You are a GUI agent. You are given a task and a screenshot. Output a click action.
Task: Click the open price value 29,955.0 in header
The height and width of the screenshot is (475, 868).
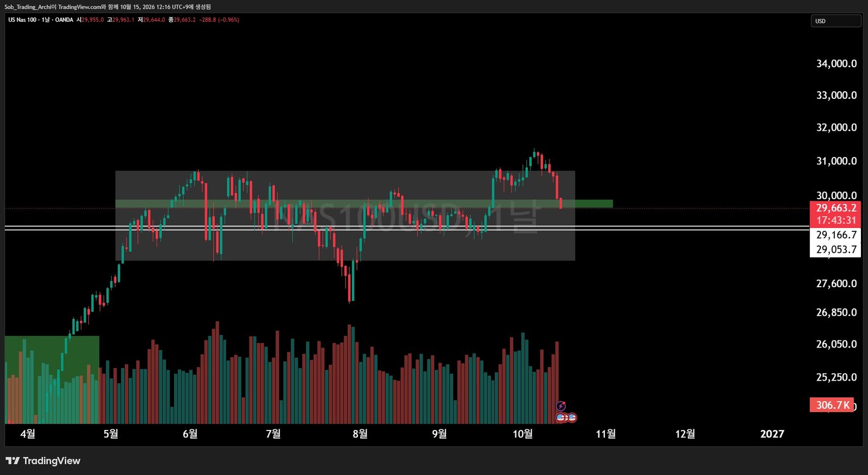pos(93,20)
